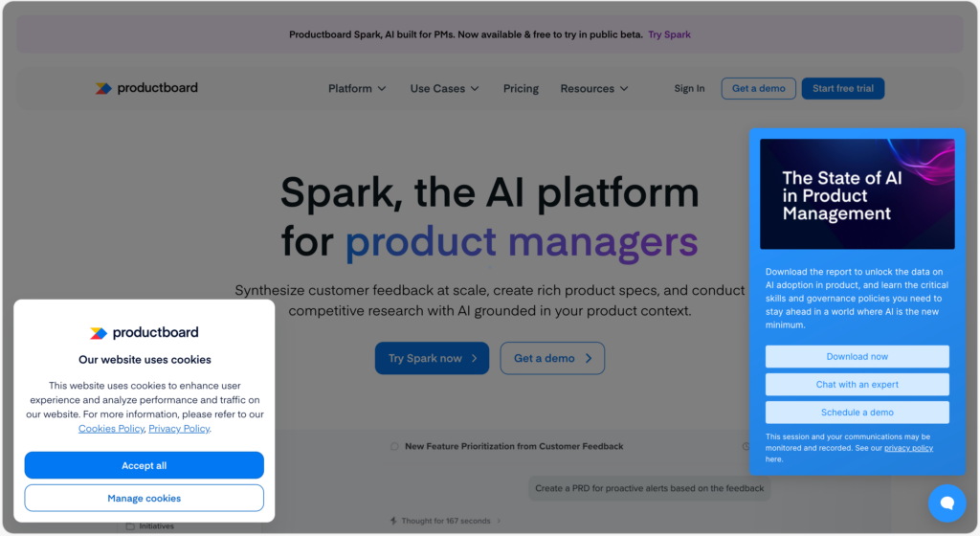
Task: Click the Productboard logo in the navbar
Action: [x=146, y=88]
